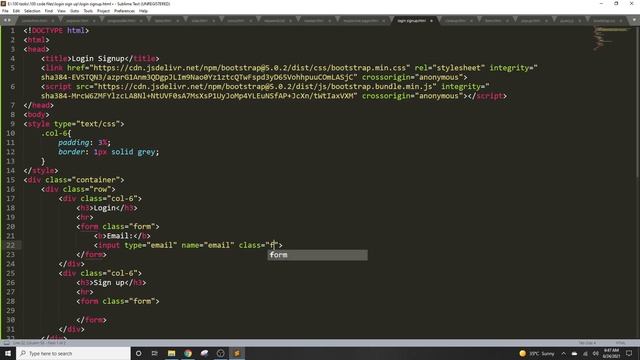Open the Preferences menu

124,11
